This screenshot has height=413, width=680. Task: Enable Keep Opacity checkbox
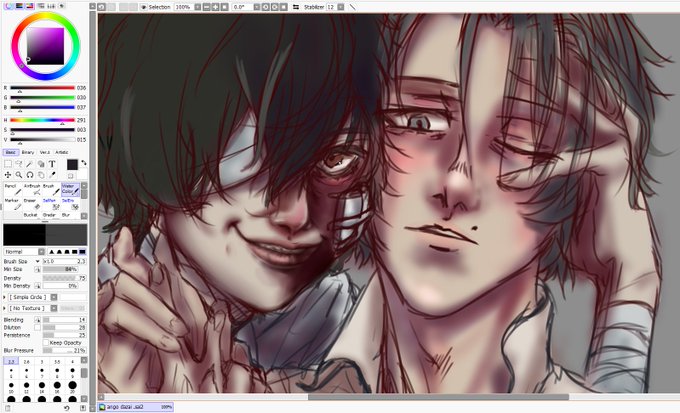click(46, 343)
